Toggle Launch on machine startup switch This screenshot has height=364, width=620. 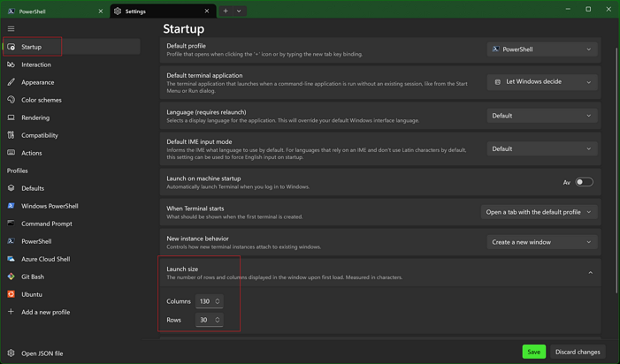584,182
